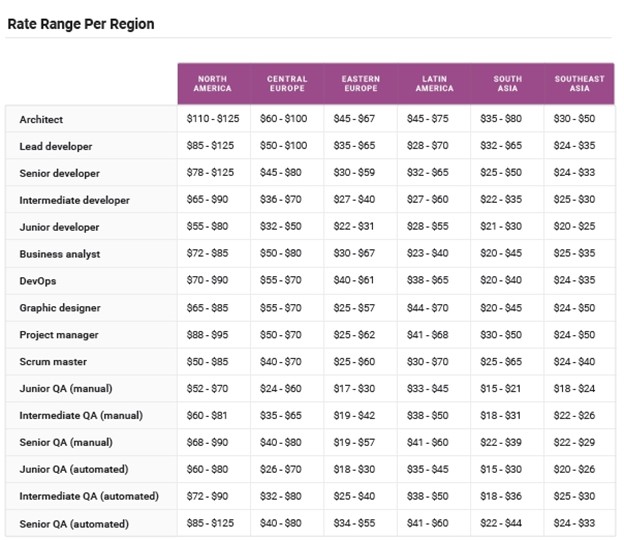Click the Project manager row label
The image size is (624, 540).
pyautogui.click(x=59, y=335)
